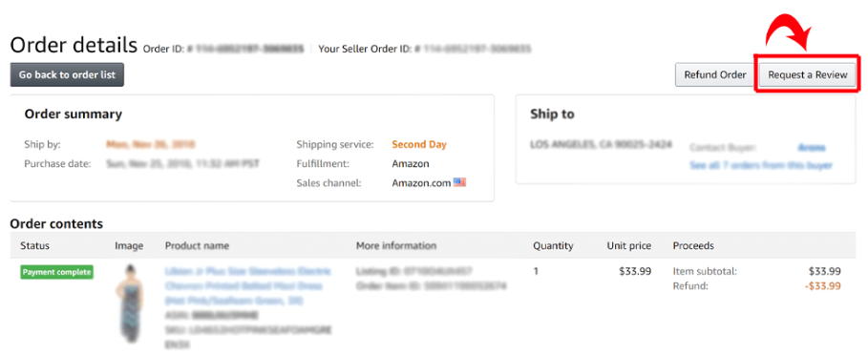The image size is (868, 355).
Task: Click the Order ID number
Action: 245,50
